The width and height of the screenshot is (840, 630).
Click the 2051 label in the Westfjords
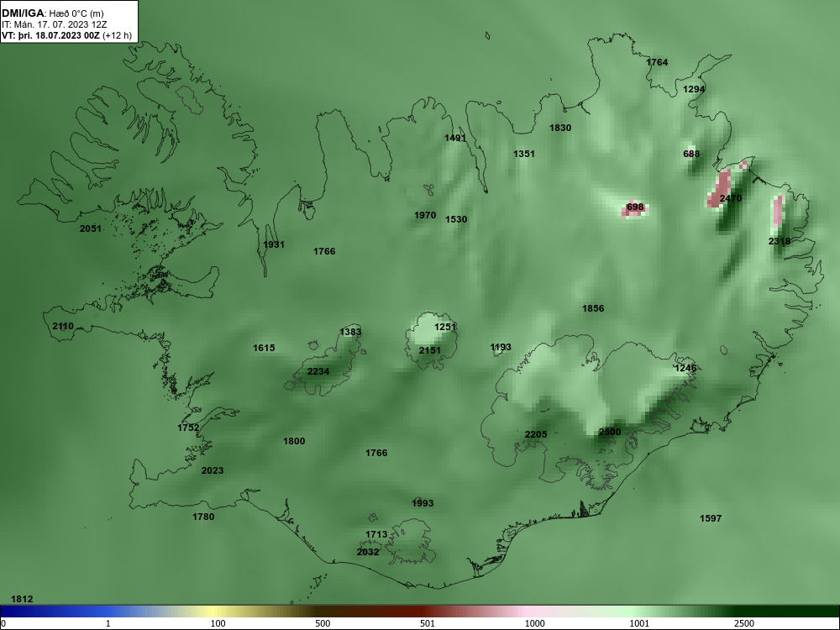click(91, 228)
